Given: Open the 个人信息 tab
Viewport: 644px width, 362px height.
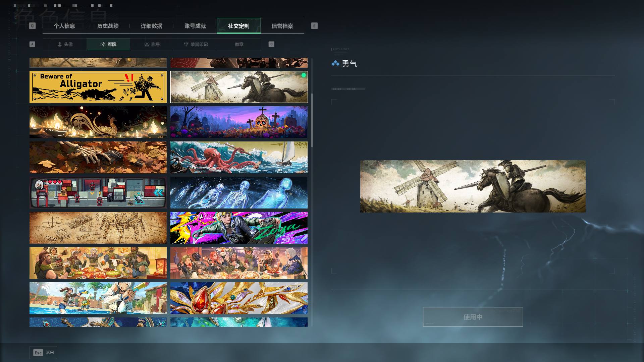Looking at the screenshot, I should click(x=64, y=26).
